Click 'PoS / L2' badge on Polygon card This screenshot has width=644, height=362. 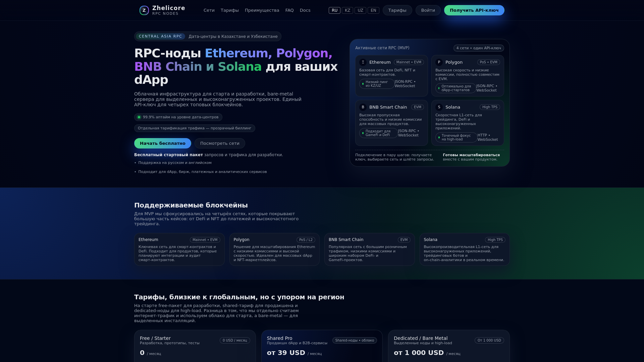pyautogui.click(x=306, y=240)
